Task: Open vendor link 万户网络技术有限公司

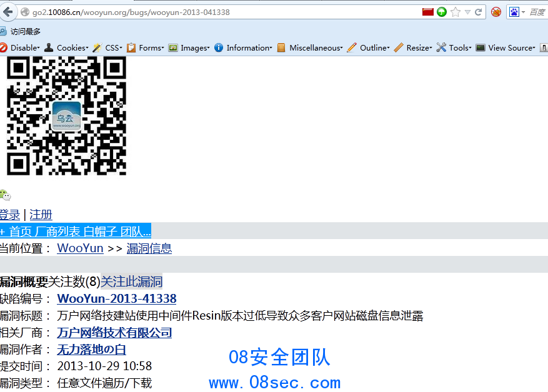Action: click(x=114, y=332)
